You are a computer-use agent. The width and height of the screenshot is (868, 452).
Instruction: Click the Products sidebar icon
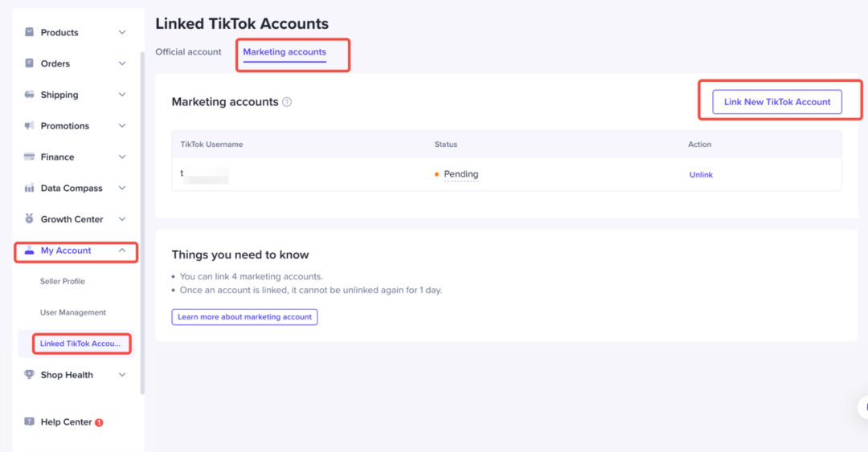pyautogui.click(x=30, y=32)
